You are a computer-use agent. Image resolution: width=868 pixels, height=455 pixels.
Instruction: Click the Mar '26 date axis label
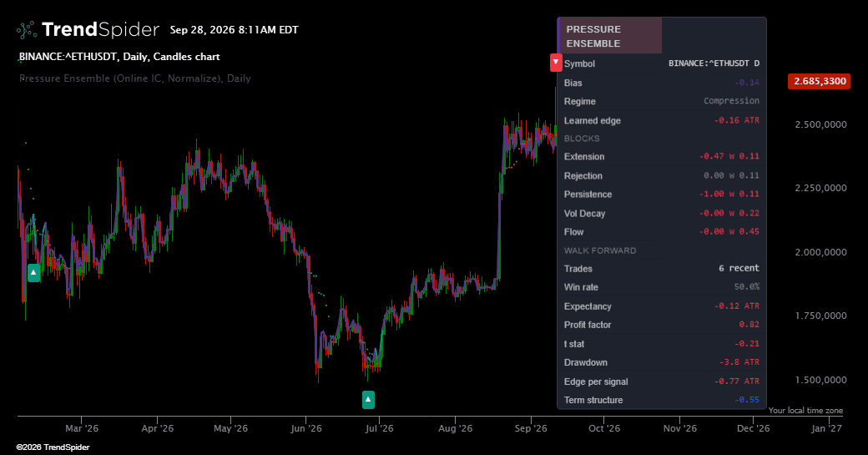point(82,428)
